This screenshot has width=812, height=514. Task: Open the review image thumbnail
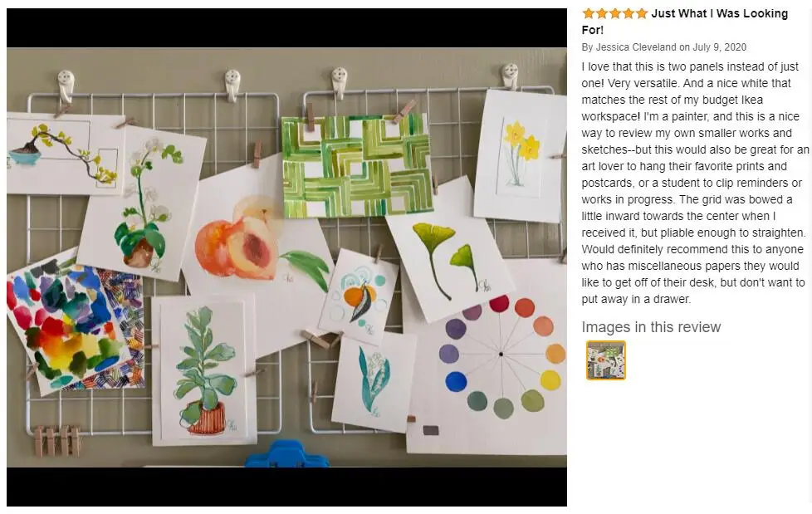pyautogui.click(x=605, y=360)
